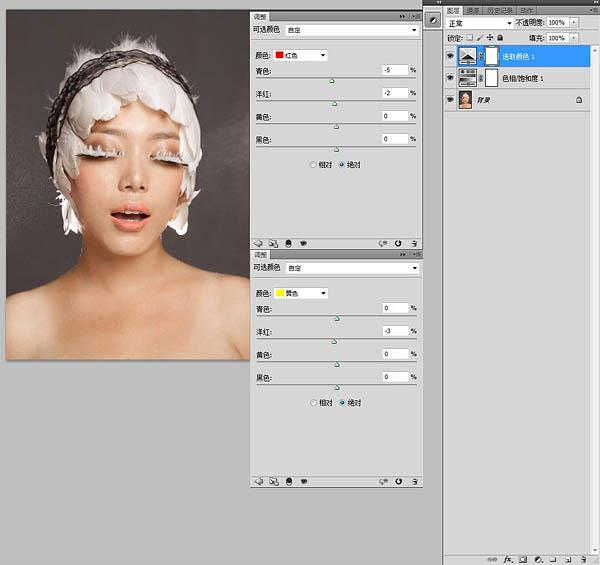The height and width of the screenshot is (565, 600).
Task: Click the reset icon in the upper adjustments panel
Action: pos(397,242)
